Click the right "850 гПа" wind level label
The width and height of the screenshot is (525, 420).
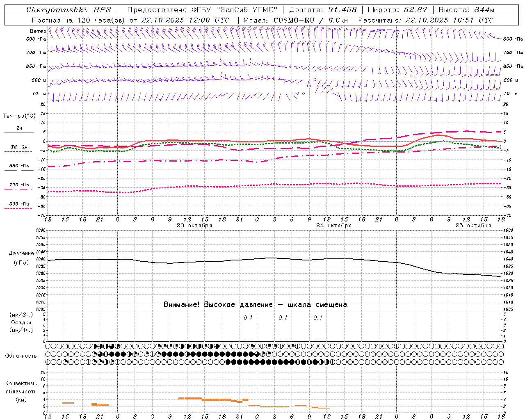coord(513,66)
